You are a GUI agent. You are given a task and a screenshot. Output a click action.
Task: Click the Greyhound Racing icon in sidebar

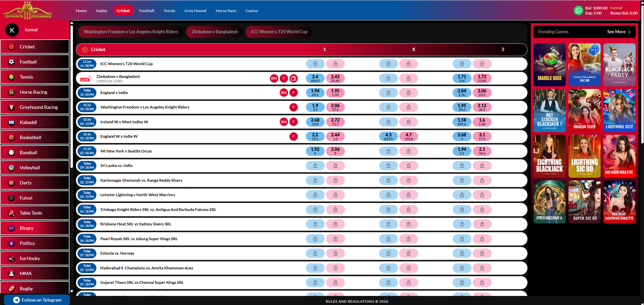click(x=11, y=107)
